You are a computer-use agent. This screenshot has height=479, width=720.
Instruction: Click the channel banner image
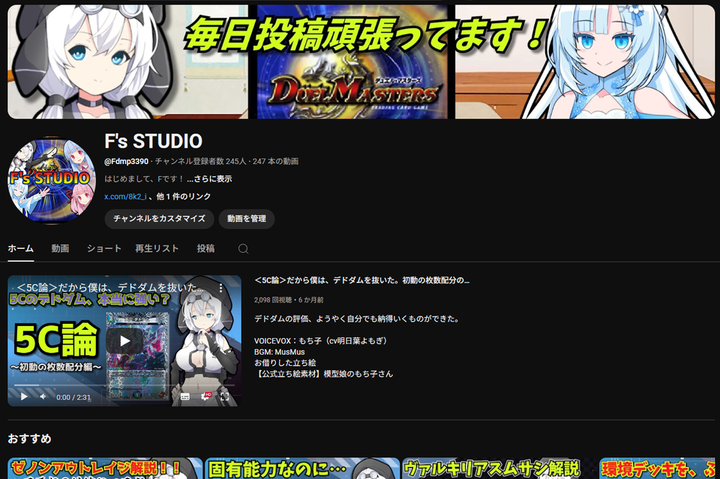[x=361, y=62]
